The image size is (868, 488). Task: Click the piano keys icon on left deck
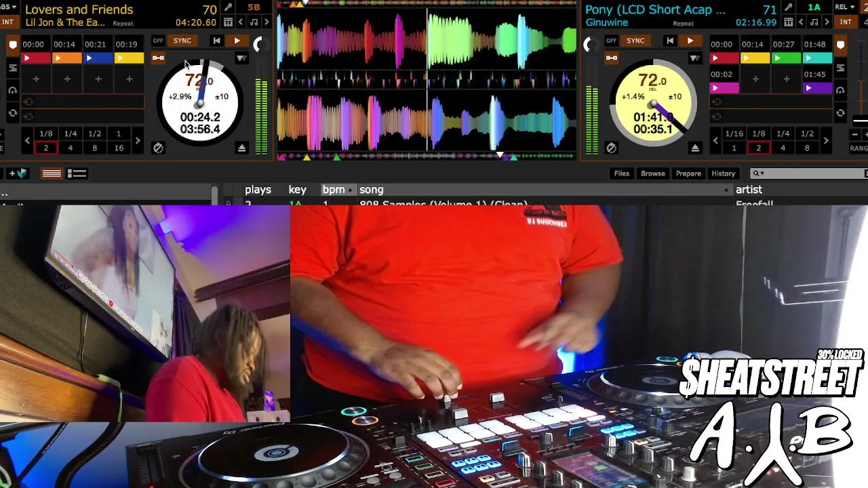[x=229, y=22]
